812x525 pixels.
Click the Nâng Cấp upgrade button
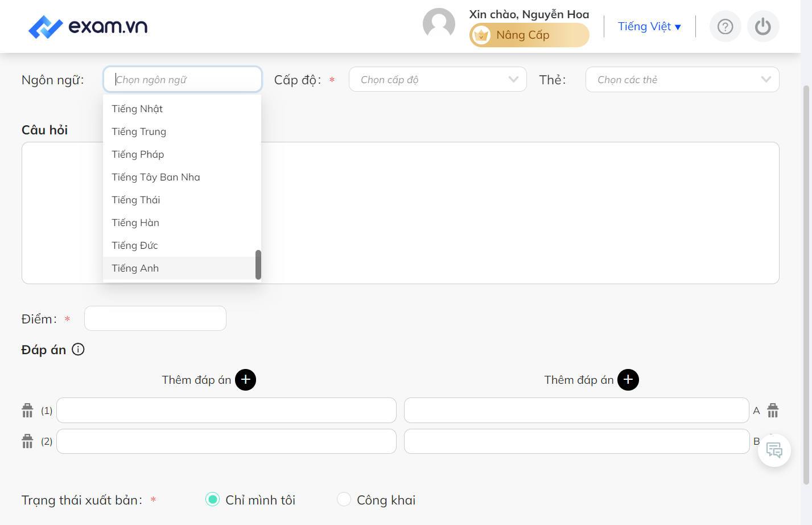529,35
